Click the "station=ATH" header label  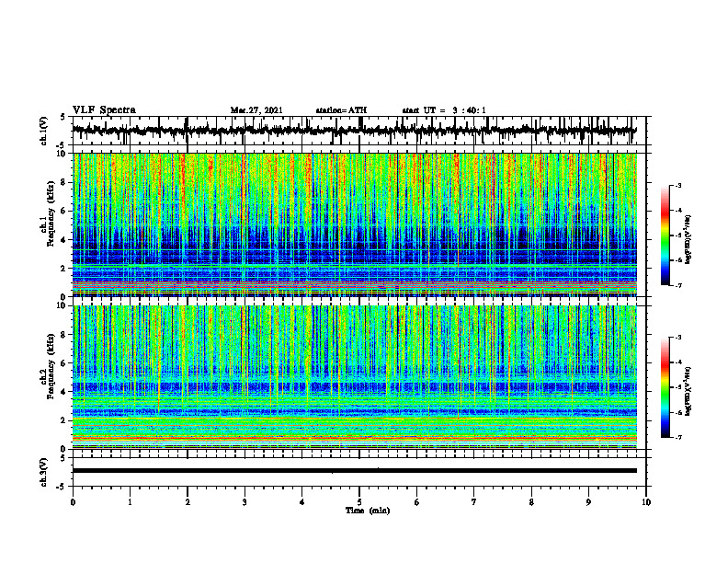pyautogui.click(x=341, y=110)
